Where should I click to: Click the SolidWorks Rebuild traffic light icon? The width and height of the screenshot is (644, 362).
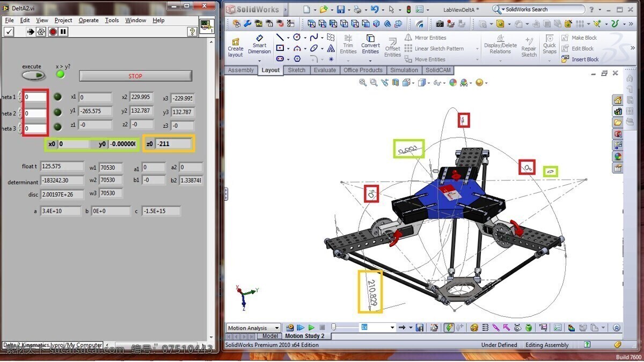(408, 10)
